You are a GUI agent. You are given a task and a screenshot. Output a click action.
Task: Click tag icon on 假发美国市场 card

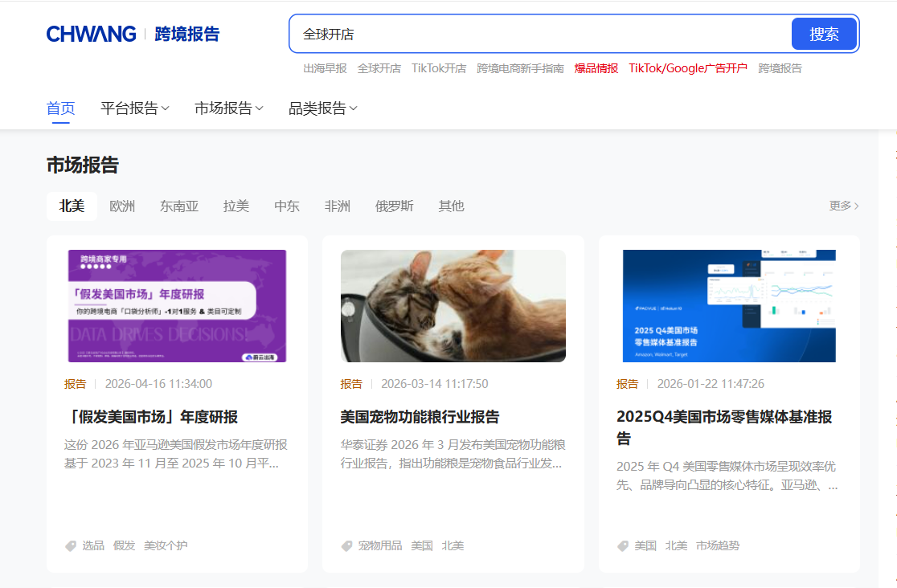71,545
